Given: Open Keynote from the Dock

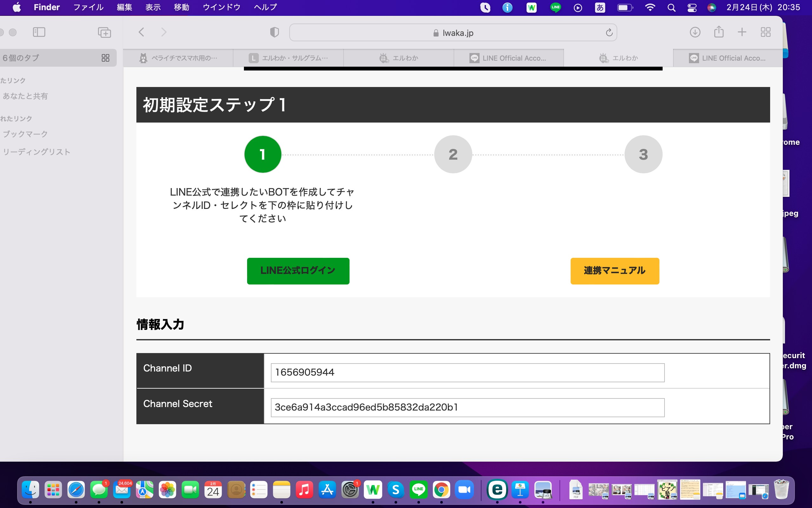Looking at the screenshot, I should (520, 490).
